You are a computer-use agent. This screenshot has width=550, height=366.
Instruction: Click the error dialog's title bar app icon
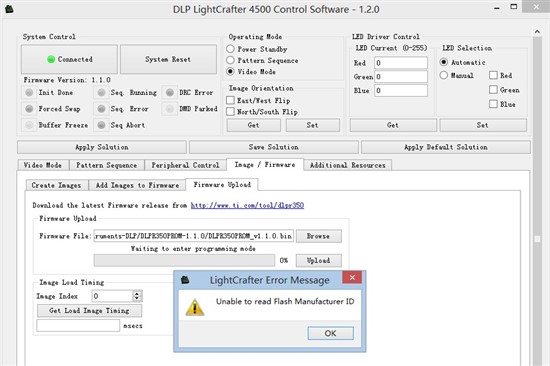click(x=185, y=280)
